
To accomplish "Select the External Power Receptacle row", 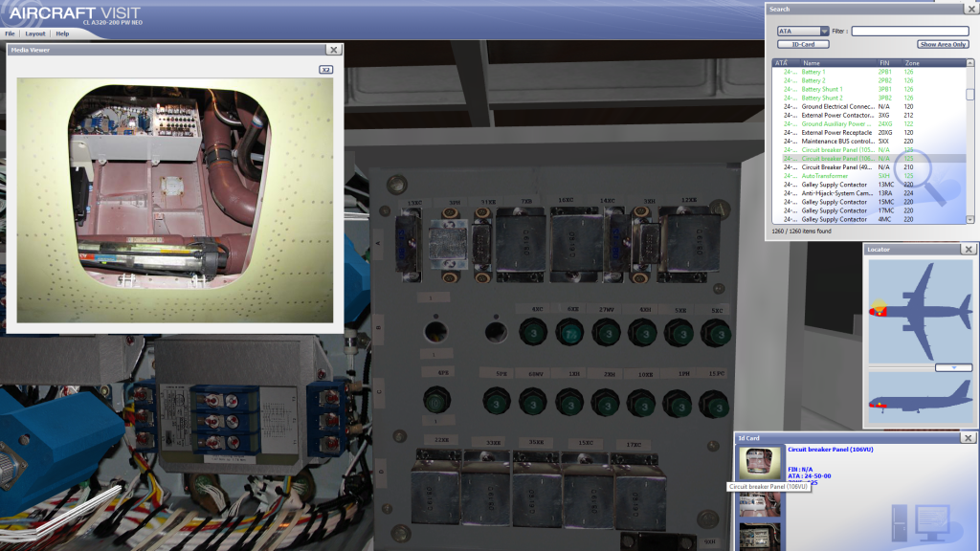I will 869,132.
